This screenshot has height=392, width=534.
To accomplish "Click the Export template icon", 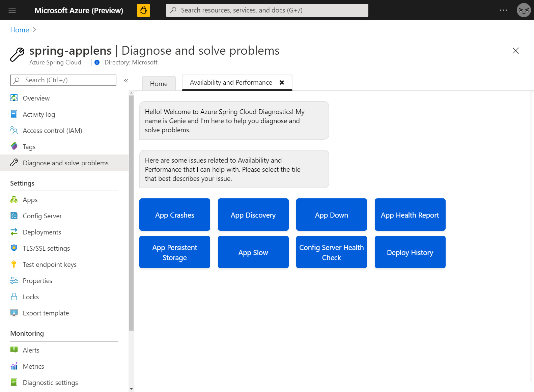I will [14, 313].
